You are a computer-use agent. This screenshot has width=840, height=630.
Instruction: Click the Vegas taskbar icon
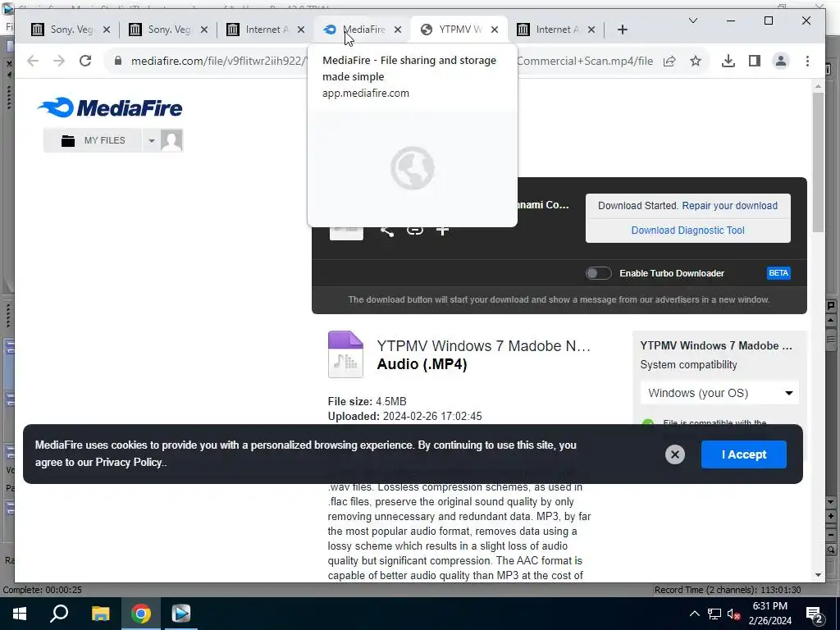click(181, 614)
